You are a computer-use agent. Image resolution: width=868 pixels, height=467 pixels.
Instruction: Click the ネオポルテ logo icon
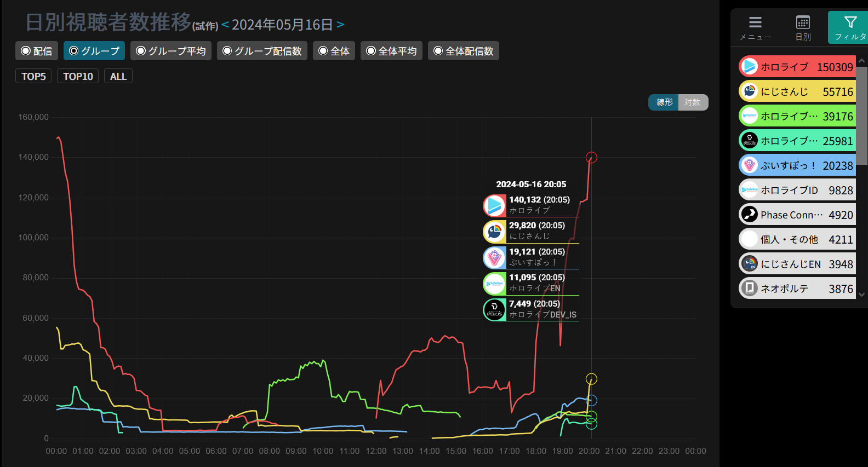click(749, 289)
